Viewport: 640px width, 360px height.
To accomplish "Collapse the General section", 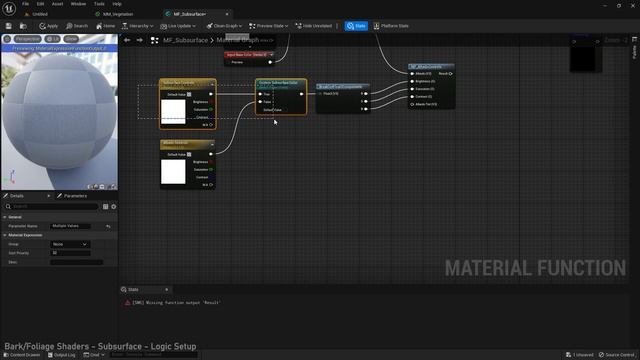I will [5, 217].
